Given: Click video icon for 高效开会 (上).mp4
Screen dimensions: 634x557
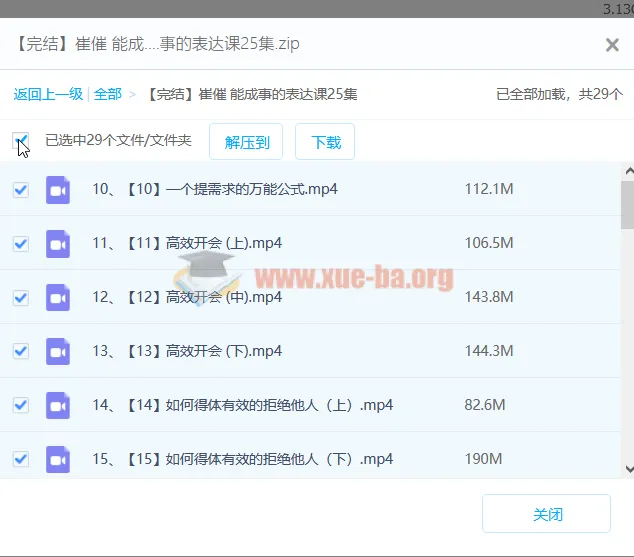Looking at the screenshot, I should (x=58, y=243).
